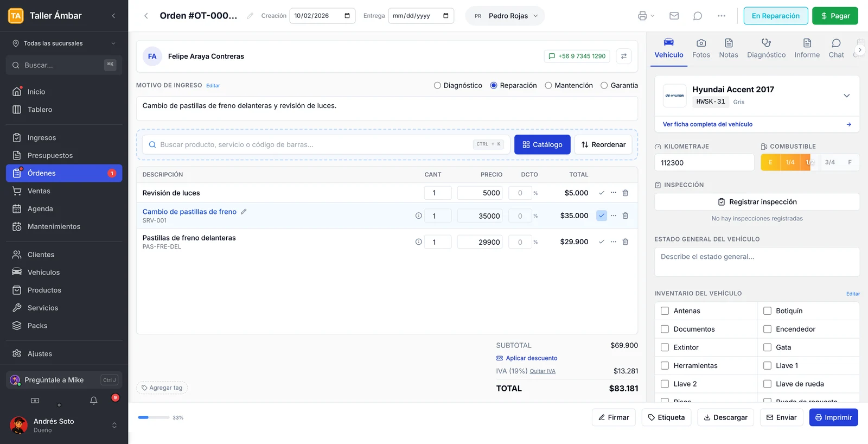Select the Diagnóstico radio option
Viewport: 868px width, 444px height.
pos(437,85)
